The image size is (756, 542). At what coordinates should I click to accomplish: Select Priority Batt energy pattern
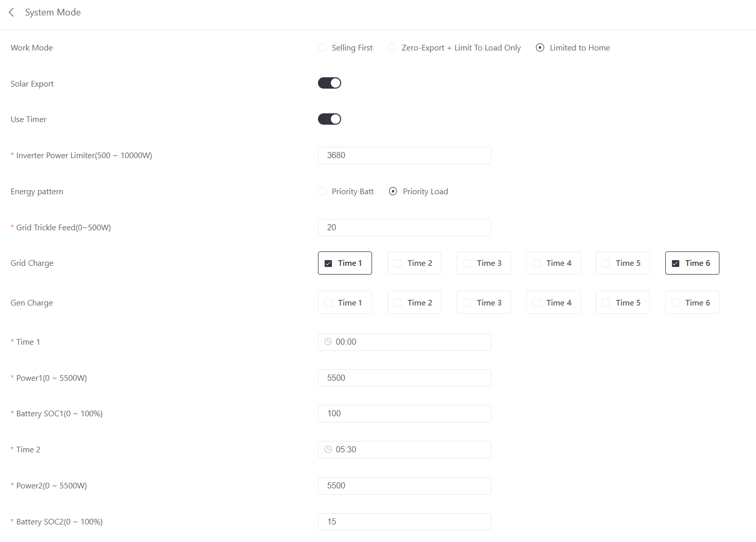point(322,191)
